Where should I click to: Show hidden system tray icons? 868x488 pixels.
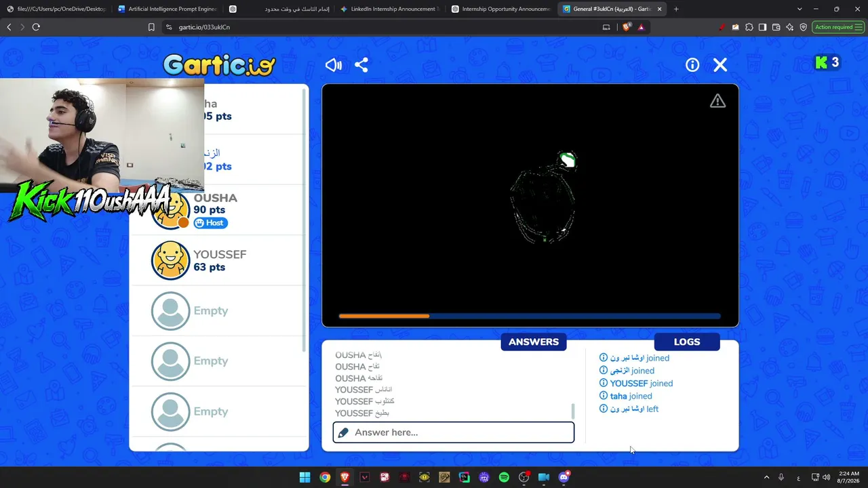pyautogui.click(x=767, y=477)
